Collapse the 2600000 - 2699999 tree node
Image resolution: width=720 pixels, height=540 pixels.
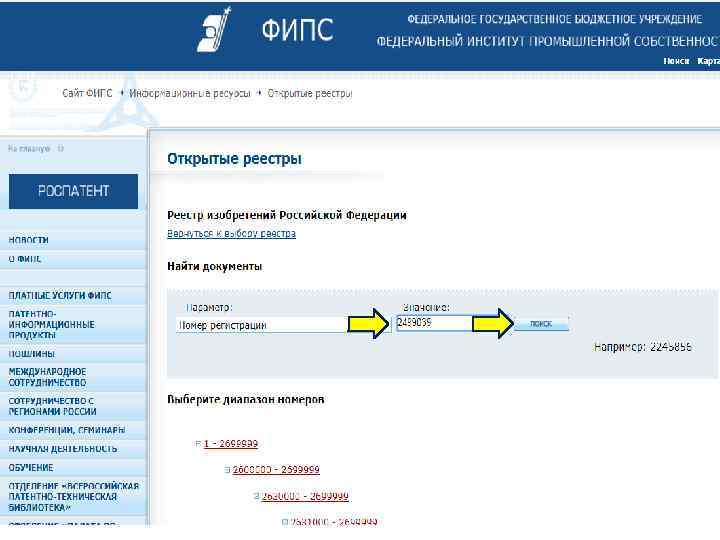point(227,470)
